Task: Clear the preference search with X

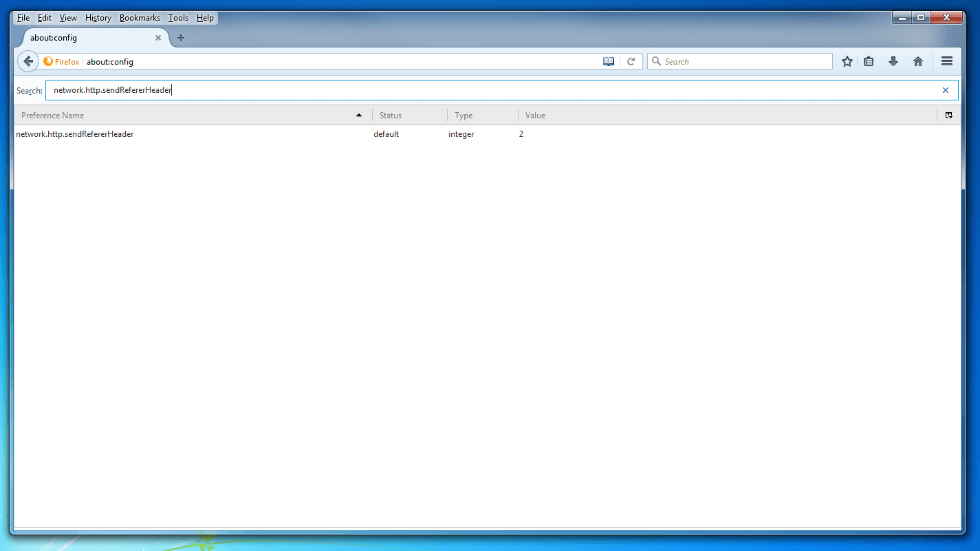Action: [945, 90]
